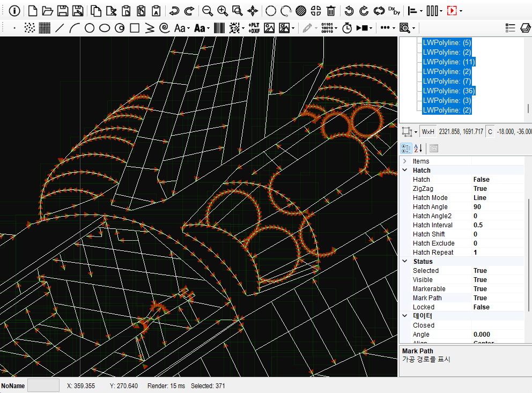Click the C center position button
532x393 pixels.
(x=490, y=131)
